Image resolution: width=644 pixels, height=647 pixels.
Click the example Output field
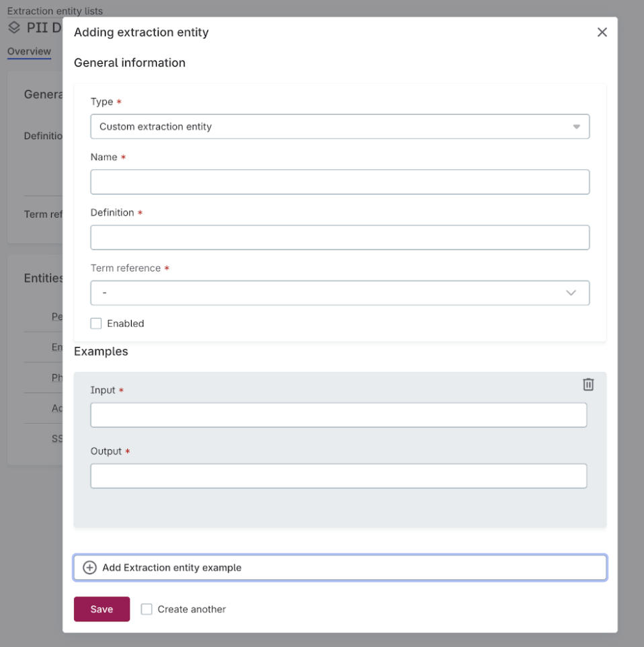[x=338, y=475]
